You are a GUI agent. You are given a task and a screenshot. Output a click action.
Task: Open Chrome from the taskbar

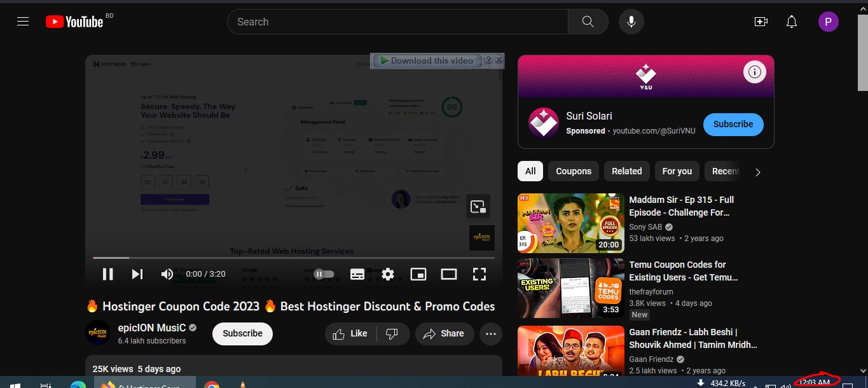tap(212, 384)
